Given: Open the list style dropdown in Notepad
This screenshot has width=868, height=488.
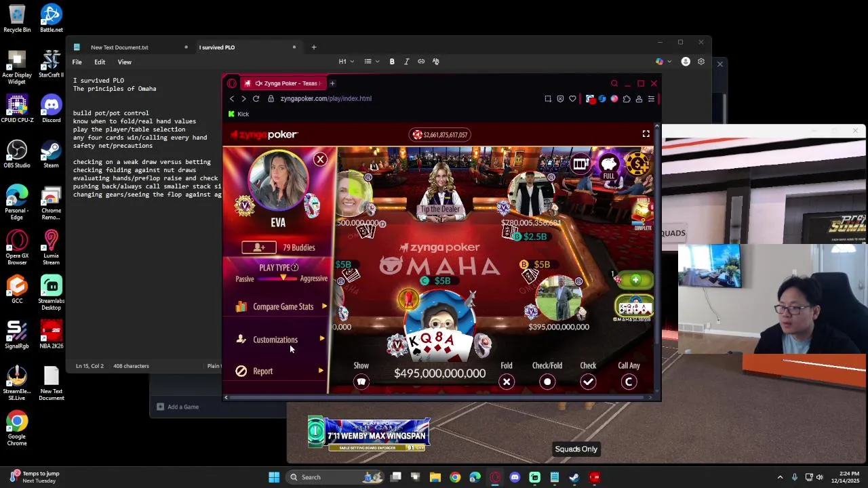Looking at the screenshot, I should coord(372,62).
